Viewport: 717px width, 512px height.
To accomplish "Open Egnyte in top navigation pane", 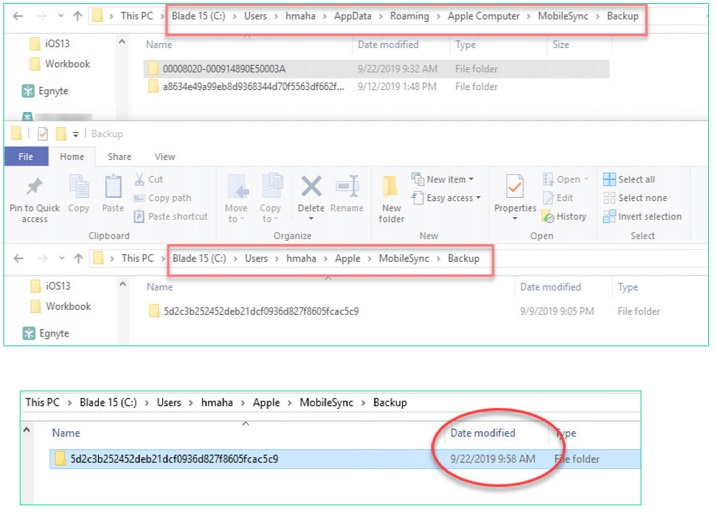I will [45, 91].
